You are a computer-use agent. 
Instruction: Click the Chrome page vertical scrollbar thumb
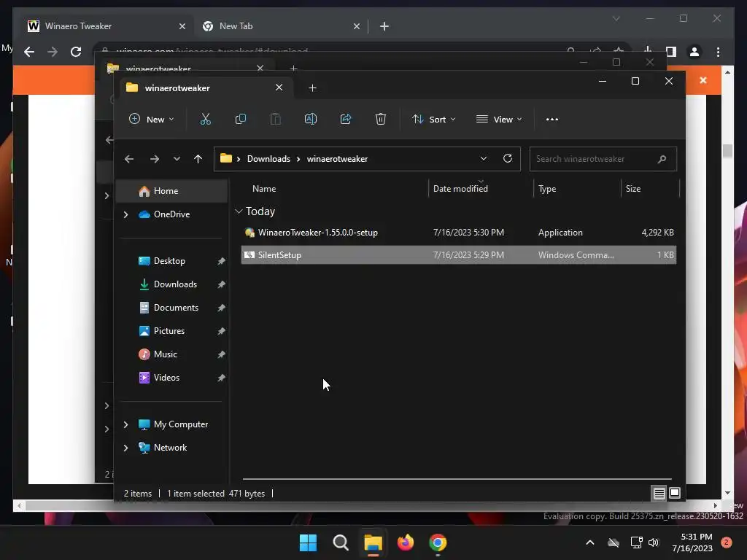click(727, 151)
